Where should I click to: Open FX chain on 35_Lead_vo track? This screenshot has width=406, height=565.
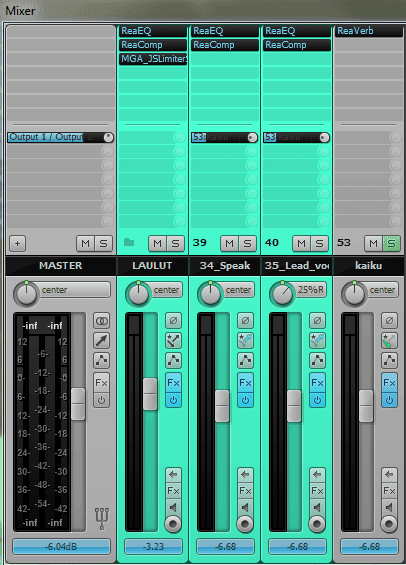click(x=317, y=383)
